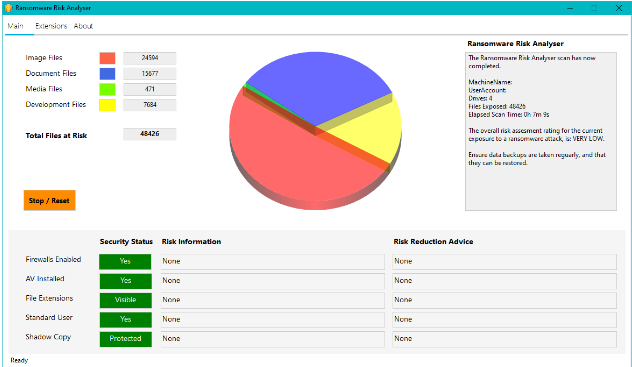The height and width of the screenshot is (367, 632).
Task: Click AV Installed Risk Information field
Action: point(272,281)
